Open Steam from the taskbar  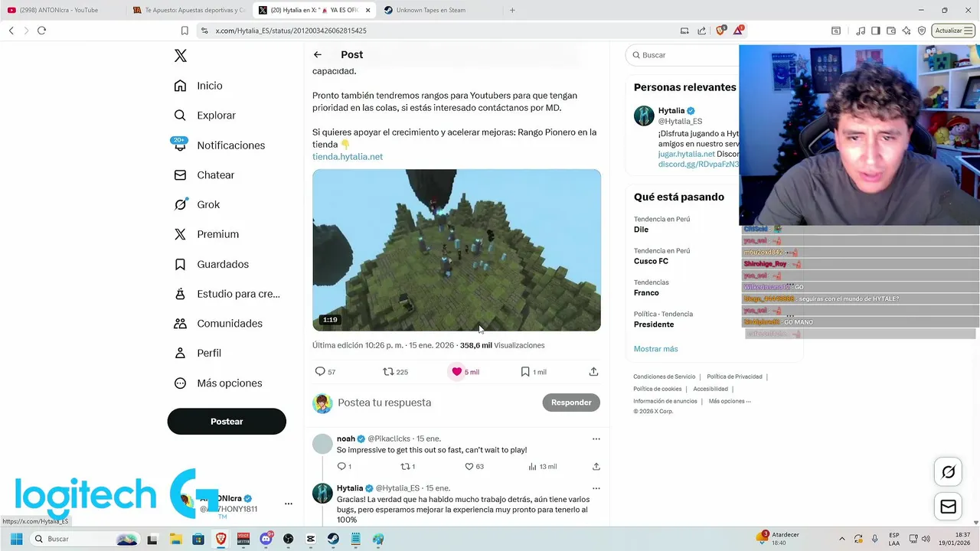click(x=333, y=539)
